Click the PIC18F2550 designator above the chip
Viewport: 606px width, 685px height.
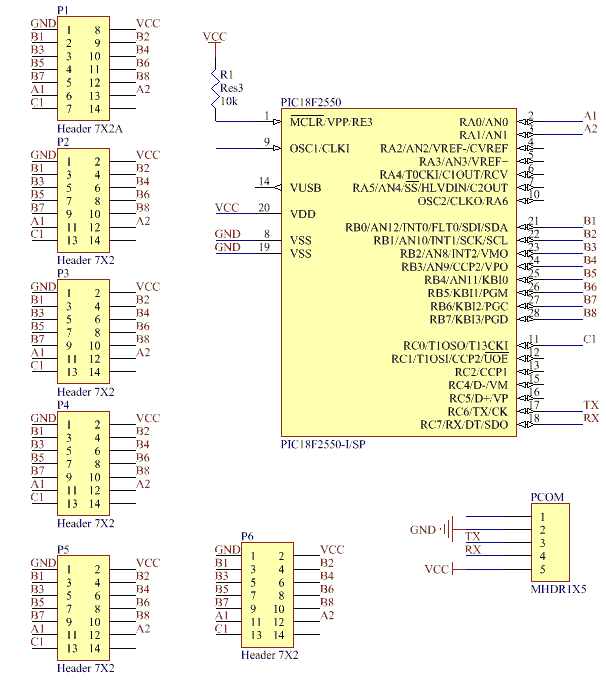click(x=311, y=102)
